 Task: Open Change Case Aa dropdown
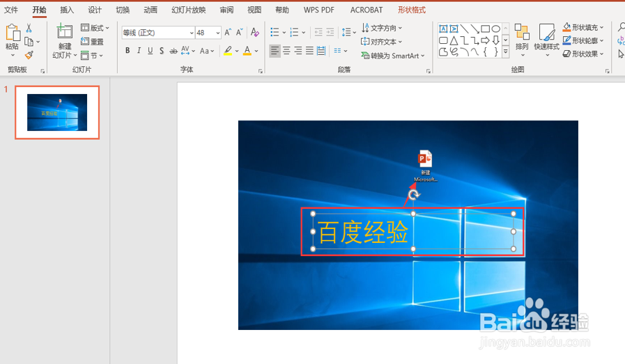coord(207,51)
